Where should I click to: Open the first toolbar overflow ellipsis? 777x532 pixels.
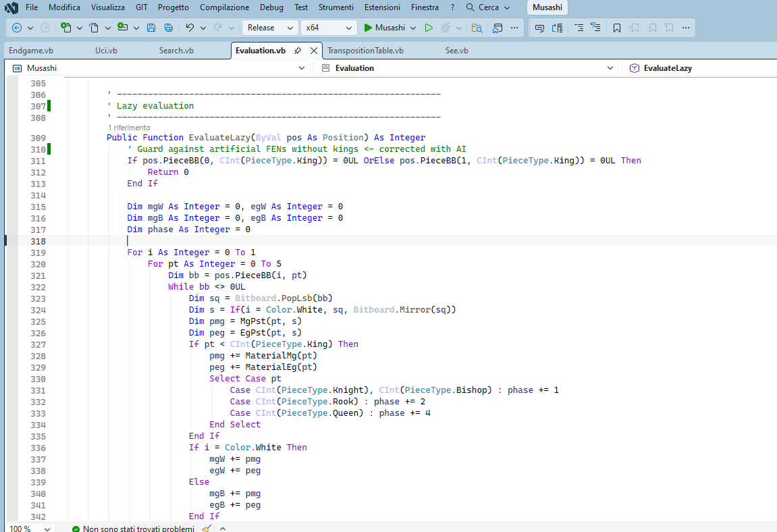tap(514, 28)
